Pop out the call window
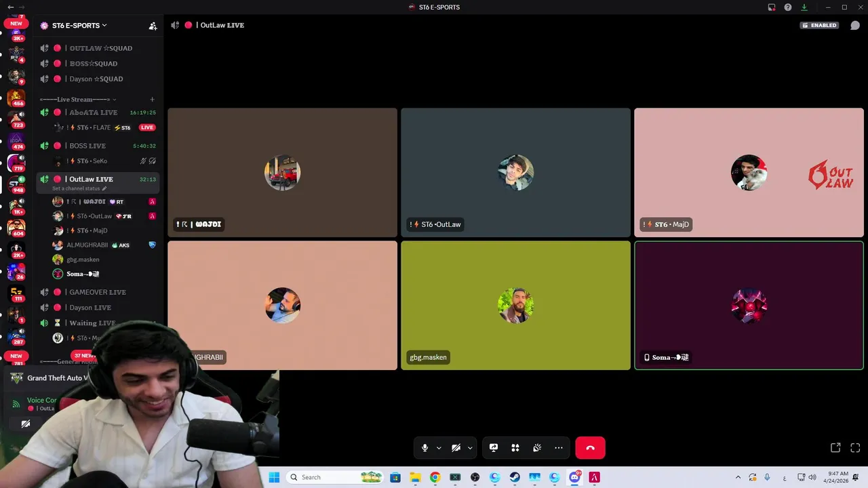The width and height of the screenshot is (868, 488). [835, 448]
